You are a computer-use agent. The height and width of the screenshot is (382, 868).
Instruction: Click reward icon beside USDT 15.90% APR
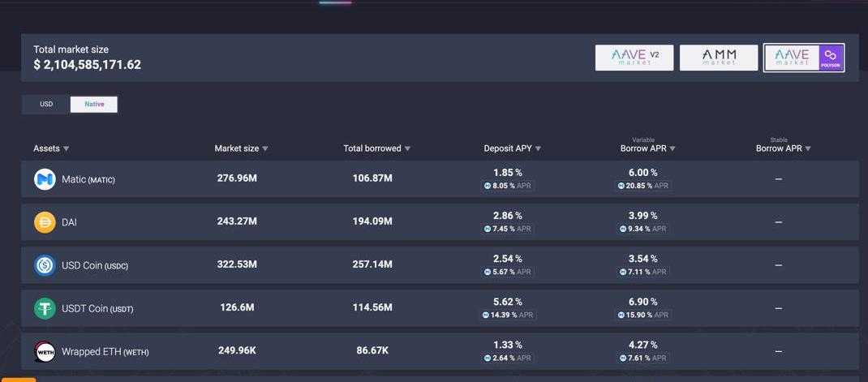tap(621, 315)
